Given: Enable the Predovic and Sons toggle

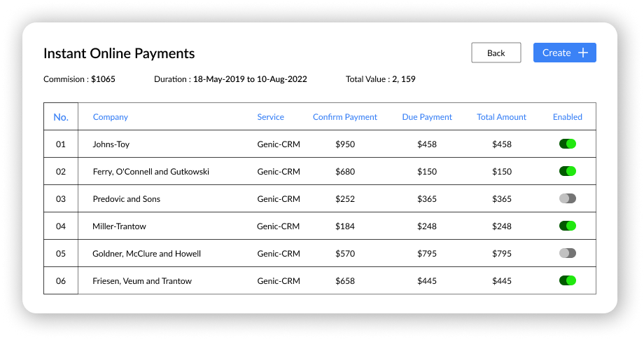Looking at the screenshot, I should pos(567,198).
